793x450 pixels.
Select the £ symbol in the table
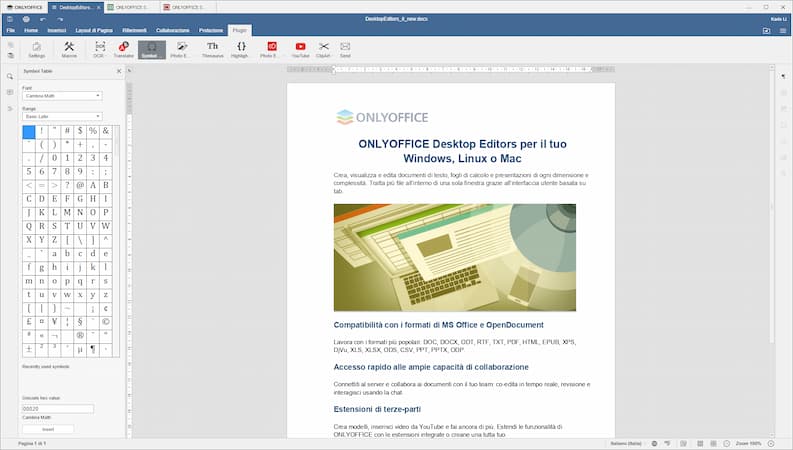29,322
